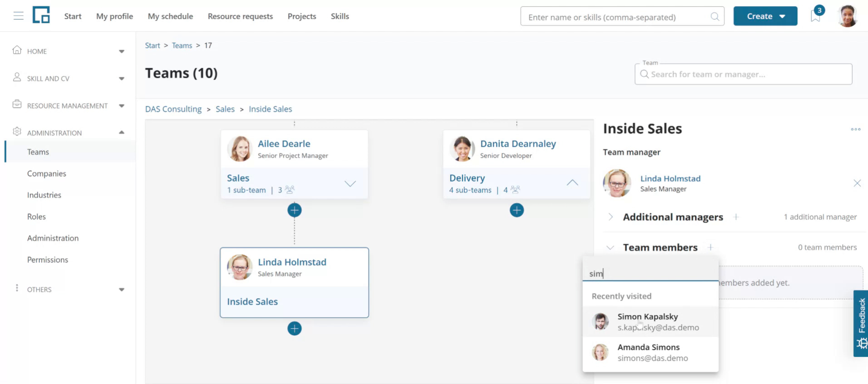Open the Create dropdown button
Screen dimensions: 868x384
[765, 16]
